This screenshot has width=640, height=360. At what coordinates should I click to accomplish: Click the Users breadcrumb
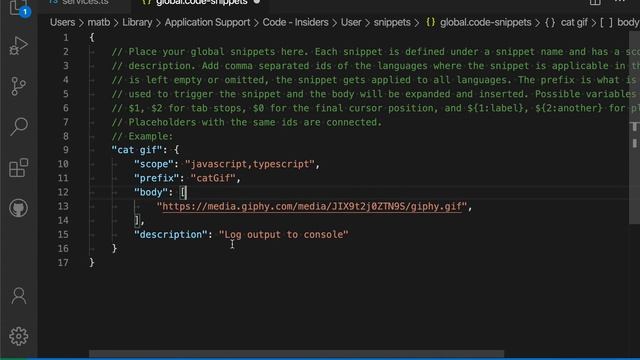click(62, 22)
